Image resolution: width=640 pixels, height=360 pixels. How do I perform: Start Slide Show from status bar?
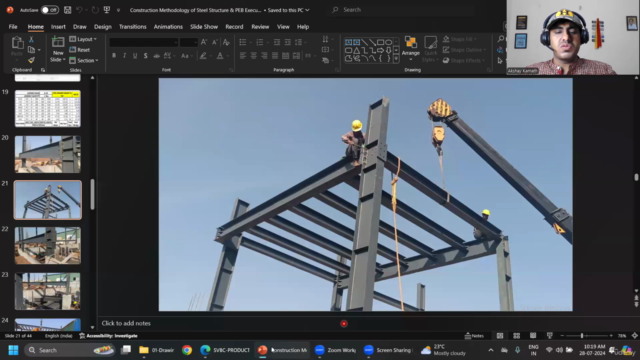[x=549, y=336]
